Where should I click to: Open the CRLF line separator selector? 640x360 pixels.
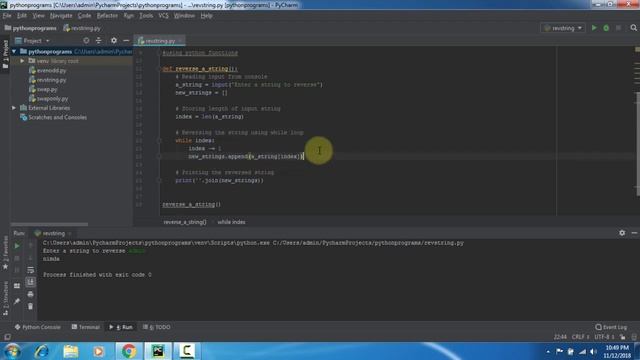click(580, 337)
